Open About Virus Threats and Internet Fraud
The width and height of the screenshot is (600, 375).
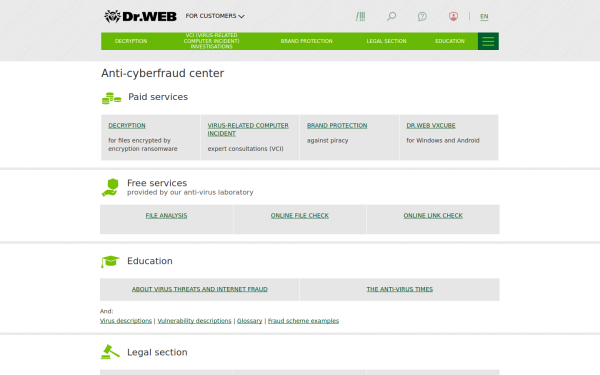tap(200, 289)
